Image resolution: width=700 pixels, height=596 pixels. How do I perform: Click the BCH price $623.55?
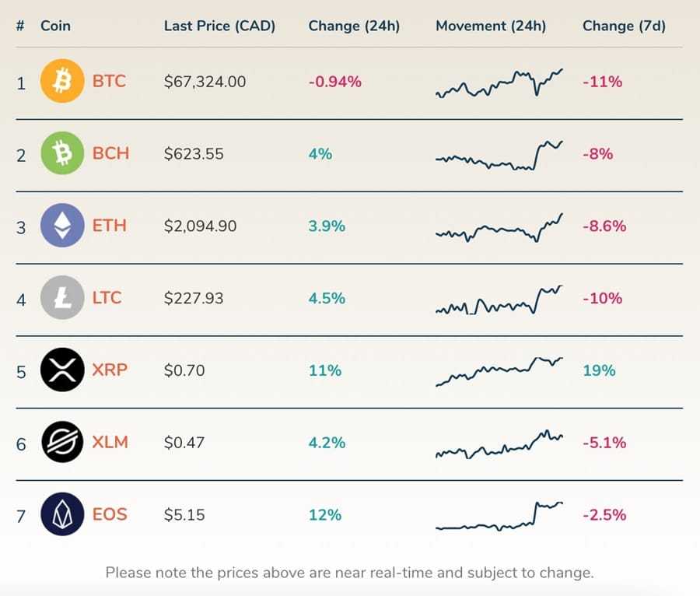tap(196, 153)
